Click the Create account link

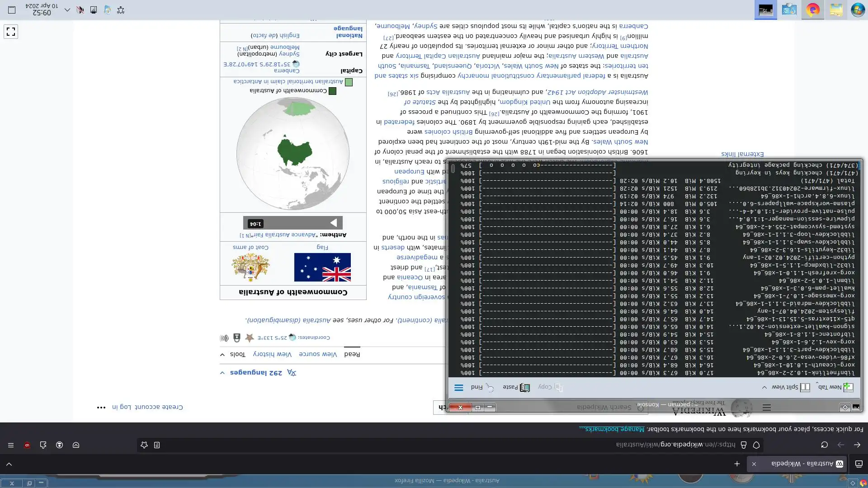(x=160, y=407)
